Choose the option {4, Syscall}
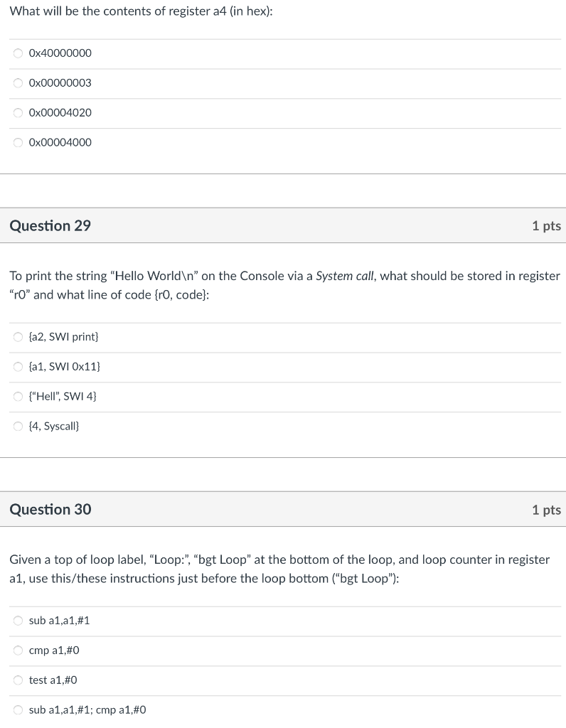Image resolution: width=566 pixels, height=728 pixels. 18,427
